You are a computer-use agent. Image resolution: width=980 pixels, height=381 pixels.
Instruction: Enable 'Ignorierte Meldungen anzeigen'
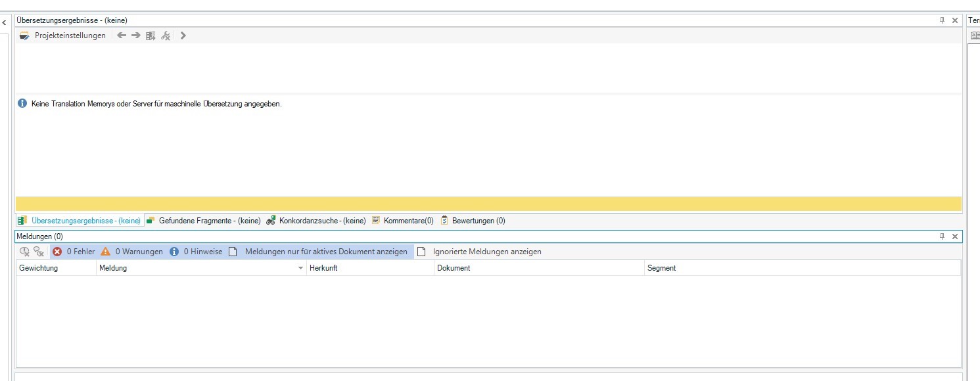click(x=480, y=252)
